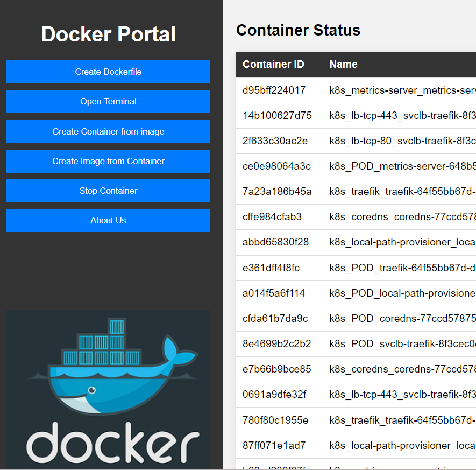Click name in cffe984cfab3 row
Image resolution: width=476 pixels, height=470 pixels.
[402, 216]
